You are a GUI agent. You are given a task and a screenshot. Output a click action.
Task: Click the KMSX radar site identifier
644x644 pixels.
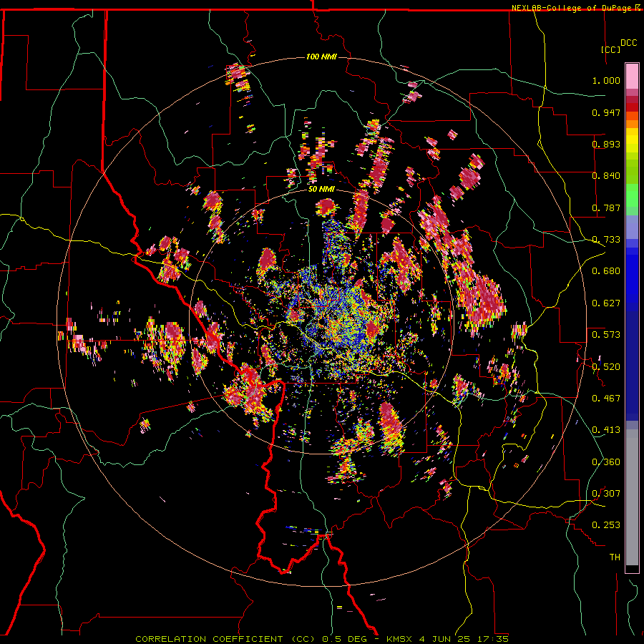coord(401,639)
